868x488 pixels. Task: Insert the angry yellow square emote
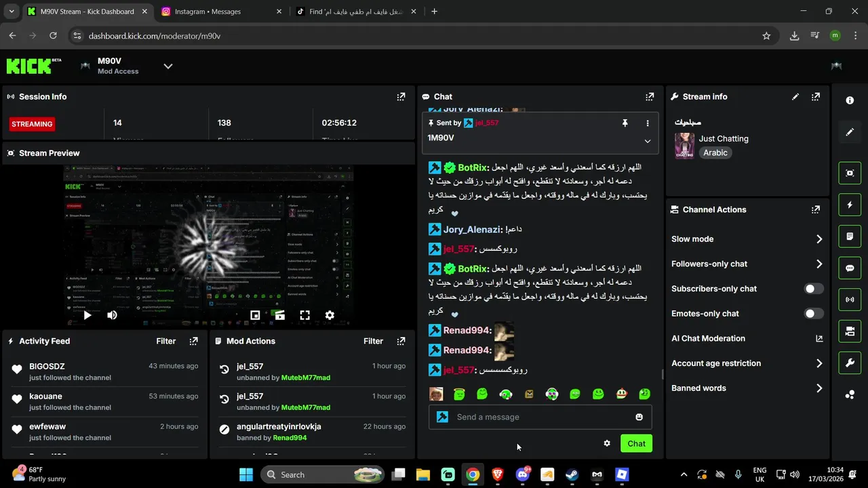pyautogui.click(x=529, y=394)
